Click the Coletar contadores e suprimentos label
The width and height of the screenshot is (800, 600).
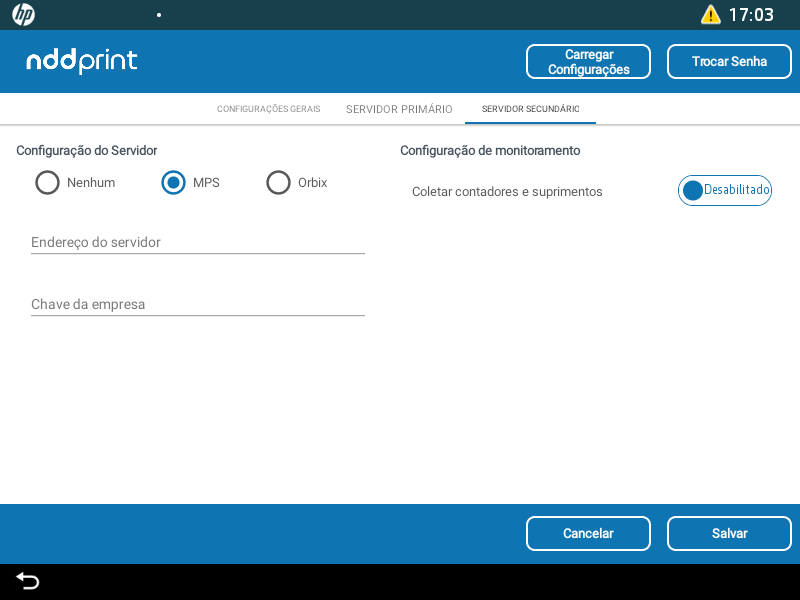coord(507,191)
